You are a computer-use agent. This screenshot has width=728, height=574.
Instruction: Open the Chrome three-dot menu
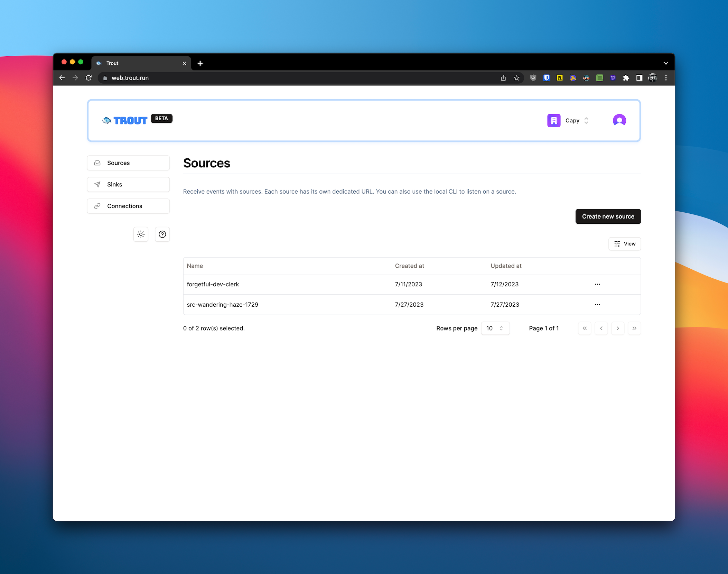666,78
